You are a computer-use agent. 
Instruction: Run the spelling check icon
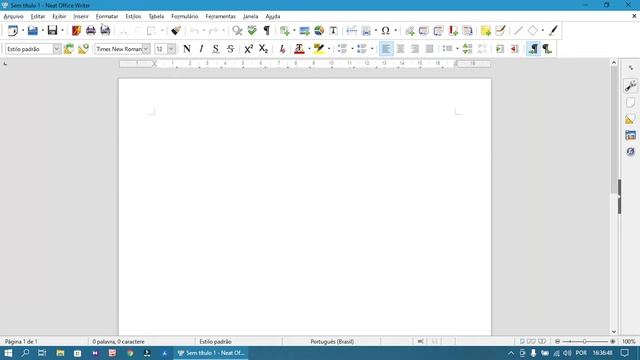click(x=252, y=31)
